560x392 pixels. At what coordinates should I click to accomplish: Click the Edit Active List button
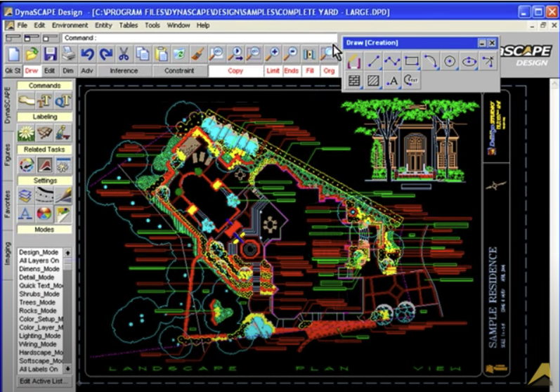point(44,381)
